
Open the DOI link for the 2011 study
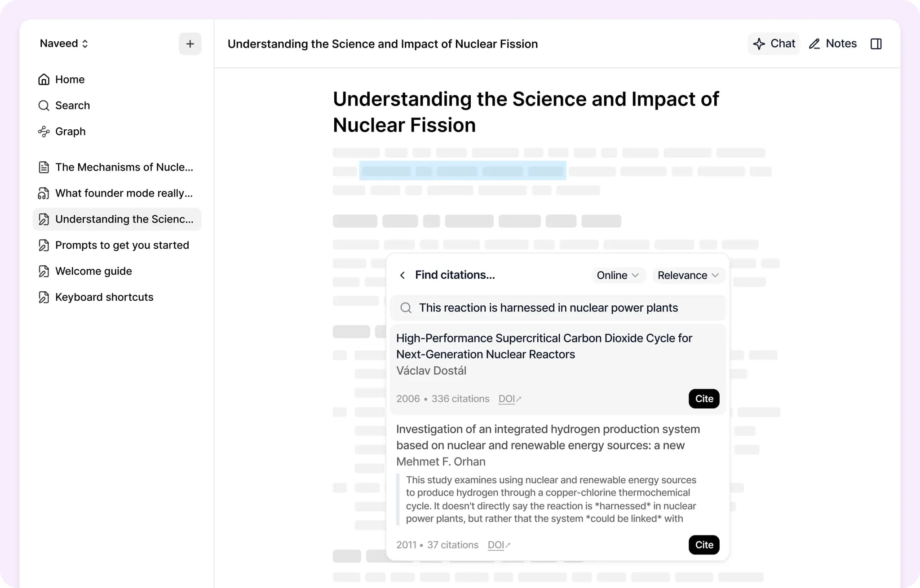pyautogui.click(x=498, y=545)
